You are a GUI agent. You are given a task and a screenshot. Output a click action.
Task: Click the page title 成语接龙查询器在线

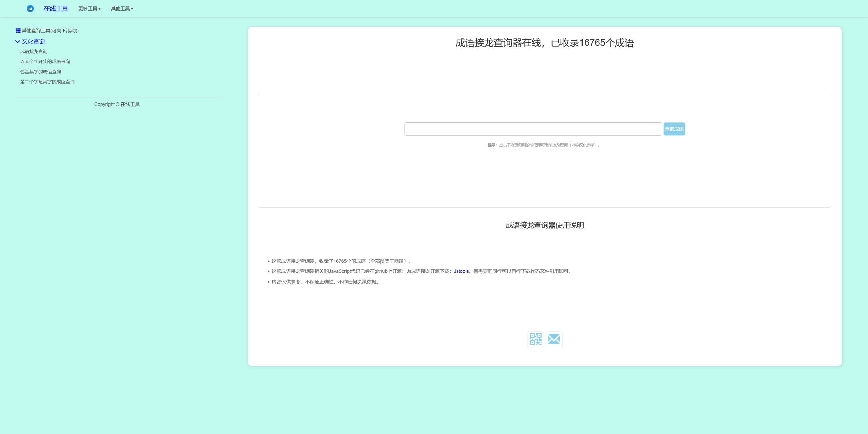point(545,43)
